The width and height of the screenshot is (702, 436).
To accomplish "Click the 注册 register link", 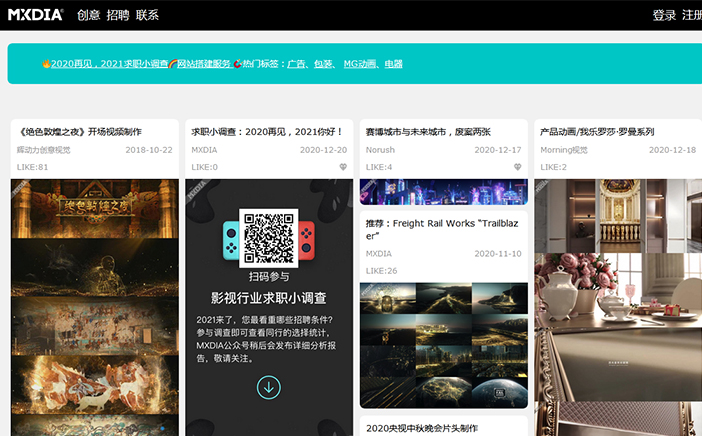I will pyautogui.click(x=692, y=15).
